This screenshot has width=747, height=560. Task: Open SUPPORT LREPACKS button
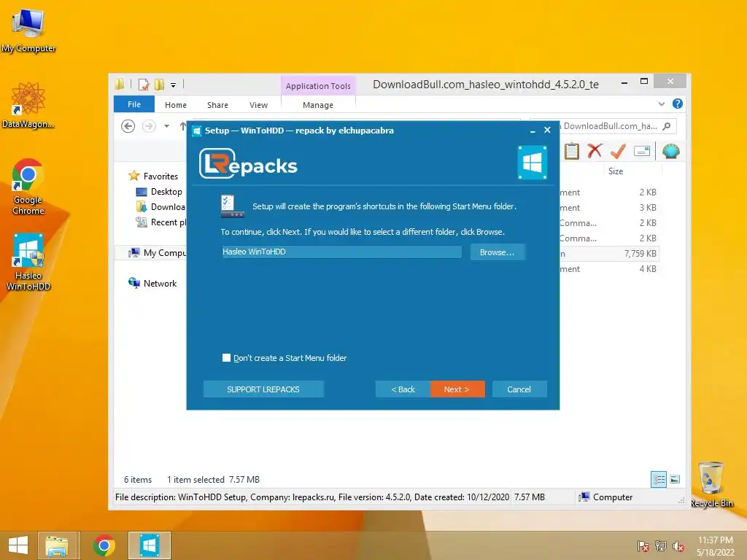[x=263, y=389]
